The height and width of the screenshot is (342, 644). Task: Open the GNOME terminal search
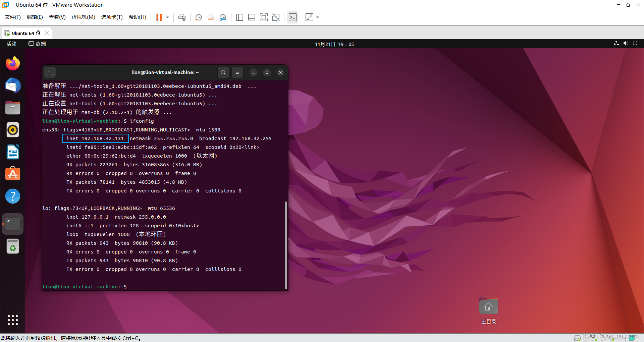tap(223, 72)
